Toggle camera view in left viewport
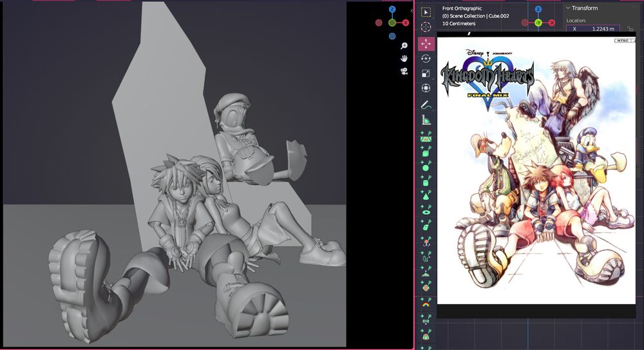Image resolution: width=644 pixels, height=350 pixels. (x=404, y=71)
